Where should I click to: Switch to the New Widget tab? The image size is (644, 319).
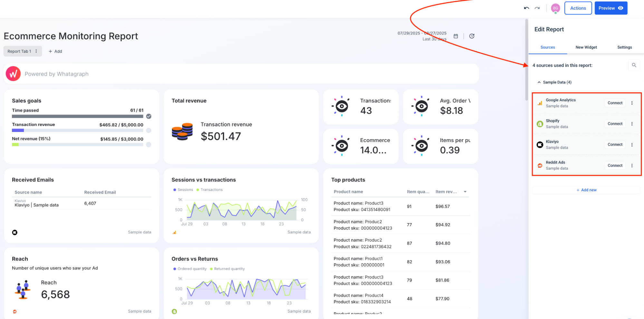(x=586, y=47)
